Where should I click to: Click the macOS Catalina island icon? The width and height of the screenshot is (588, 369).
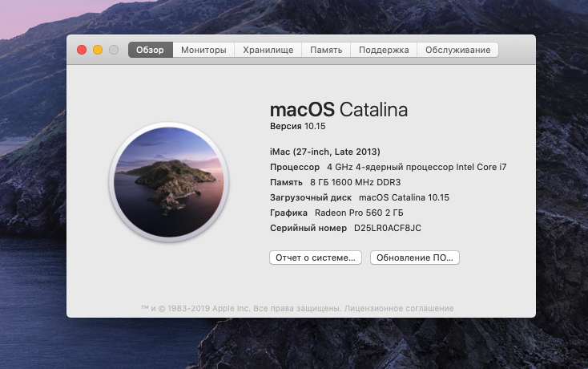[x=169, y=181]
